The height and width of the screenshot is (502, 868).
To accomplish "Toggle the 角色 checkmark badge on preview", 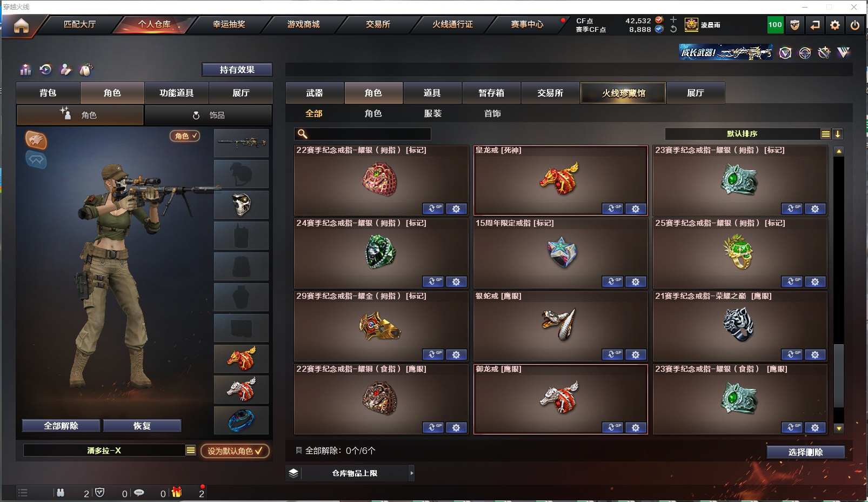I will click(x=185, y=136).
